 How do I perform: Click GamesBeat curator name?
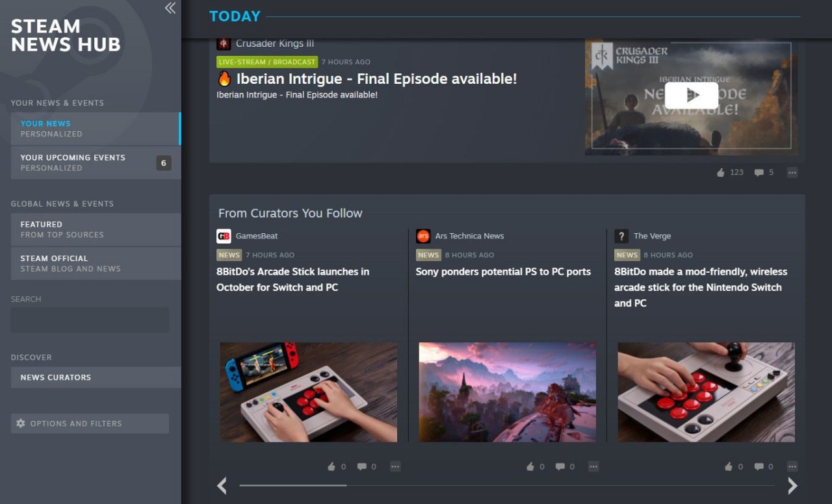[x=257, y=236]
